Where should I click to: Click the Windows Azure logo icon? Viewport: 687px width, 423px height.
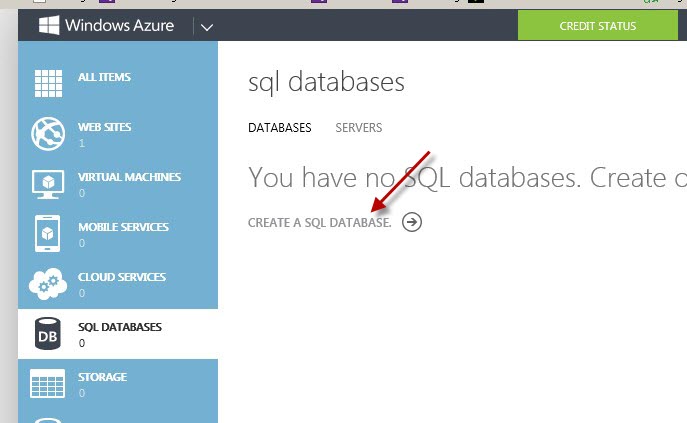tap(49, 25)
